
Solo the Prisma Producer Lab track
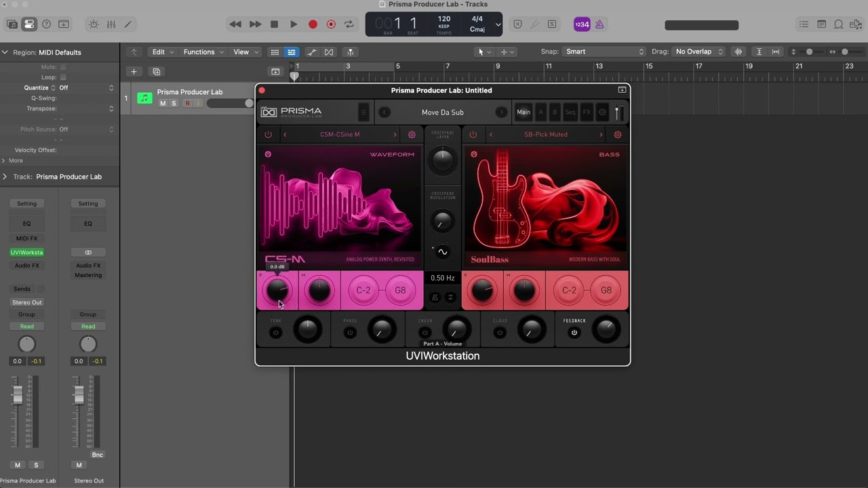point(174,104)
